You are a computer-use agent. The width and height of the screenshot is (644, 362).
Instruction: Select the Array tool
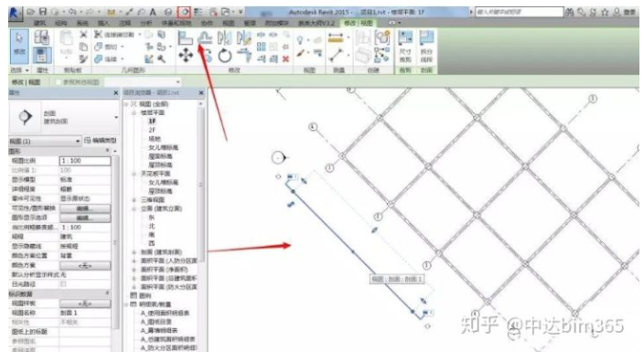[x=261, y=47]
